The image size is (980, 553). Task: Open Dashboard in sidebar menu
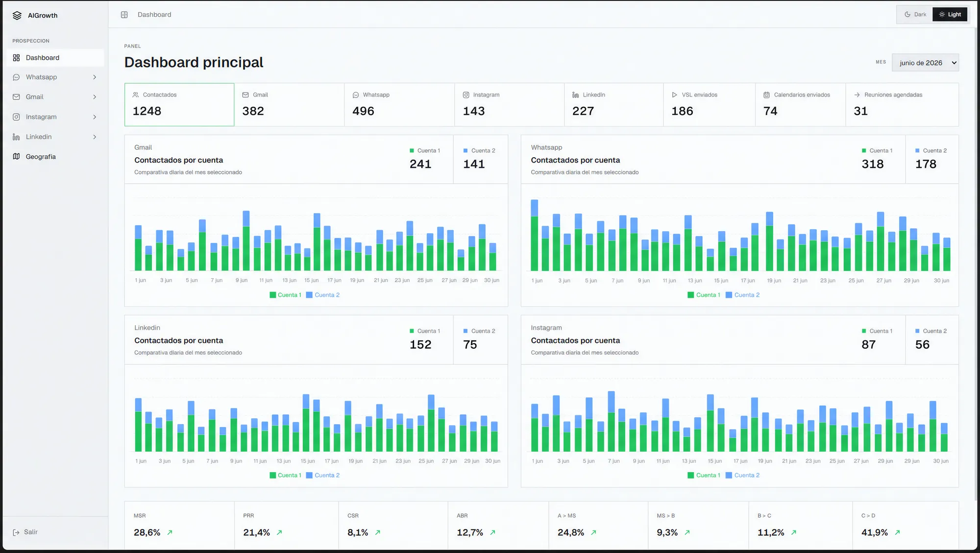55,58
